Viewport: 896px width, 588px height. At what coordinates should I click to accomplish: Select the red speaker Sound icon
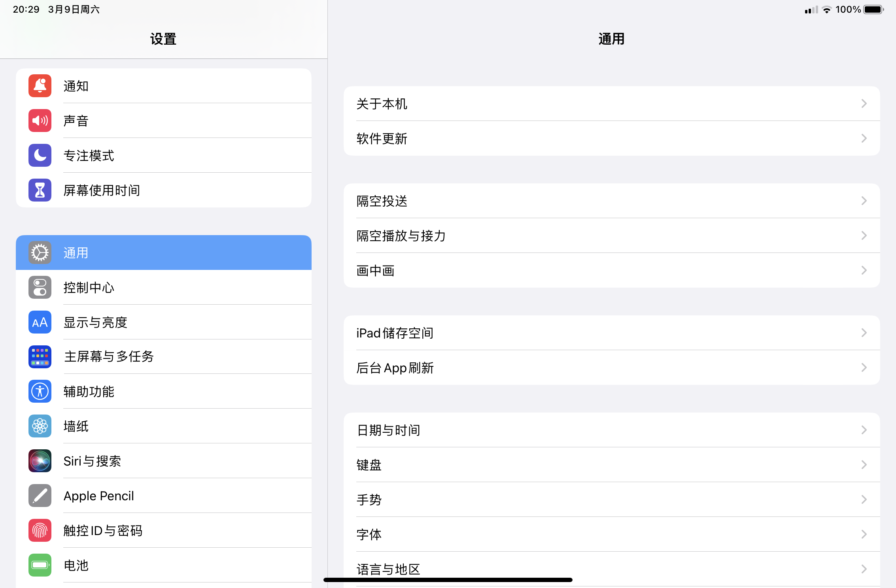click(40, 121)
